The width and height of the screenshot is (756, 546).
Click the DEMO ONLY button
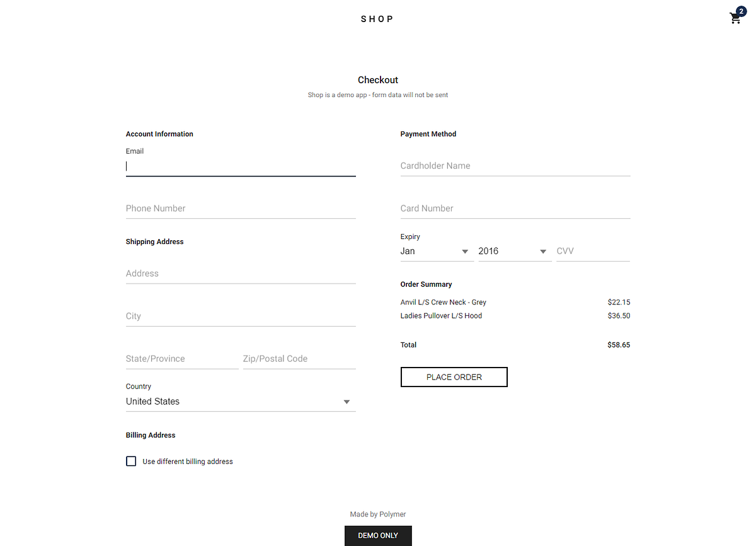pos(378,535)
